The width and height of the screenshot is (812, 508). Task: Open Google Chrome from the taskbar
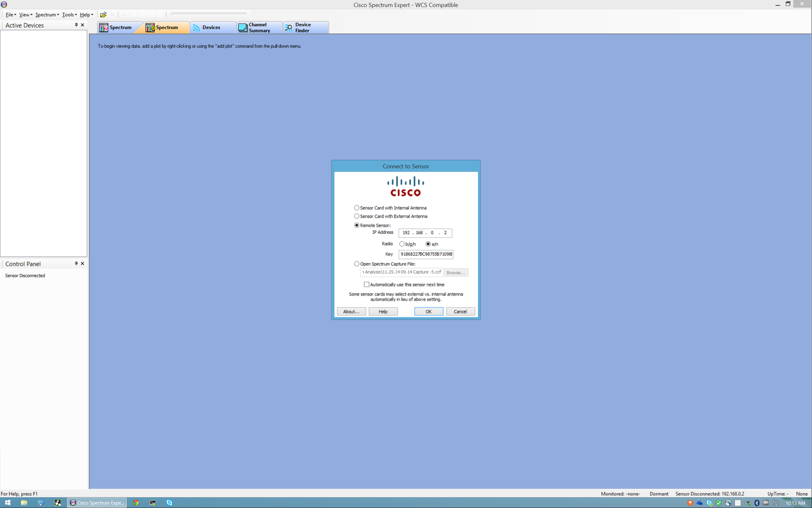click(x=136, y=503)
